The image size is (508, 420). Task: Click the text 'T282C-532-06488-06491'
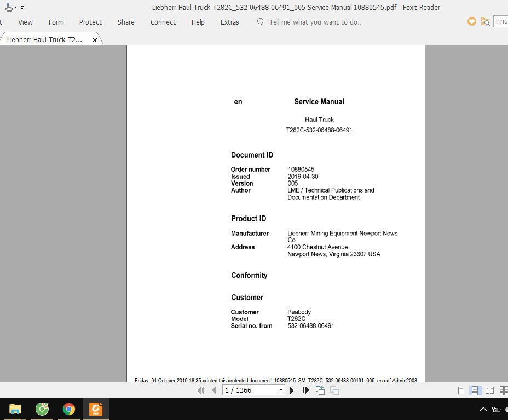tap(319, 130)
